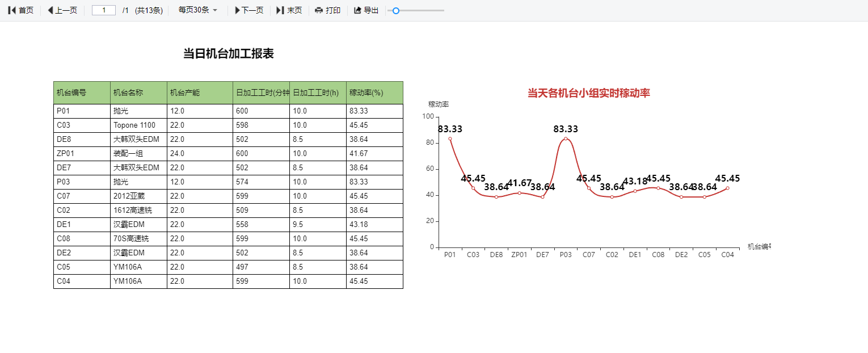Click the Topone 1100 name cell
This screenshot has width=868, height=353.
pyautogui.click(x=139, y=125)
